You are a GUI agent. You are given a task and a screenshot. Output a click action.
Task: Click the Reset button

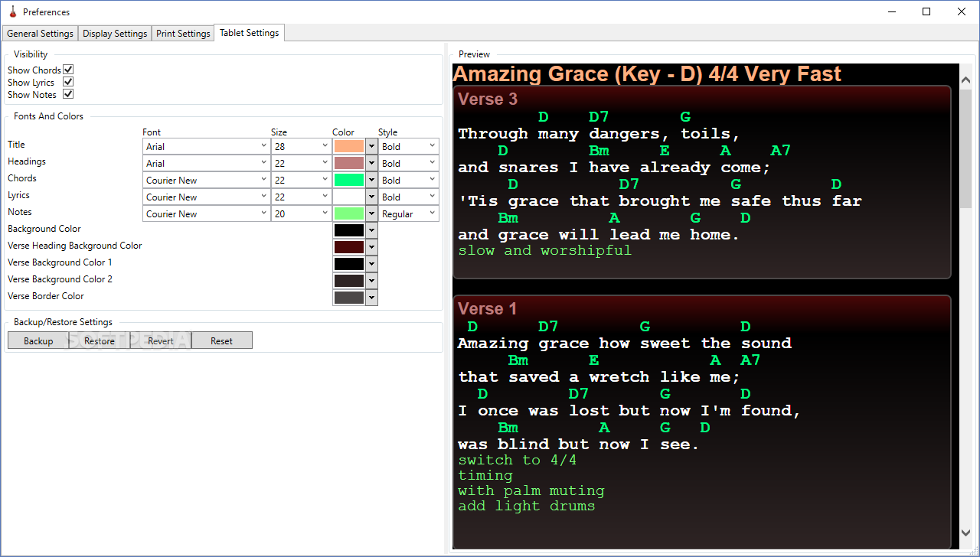(x=222, y=340)
